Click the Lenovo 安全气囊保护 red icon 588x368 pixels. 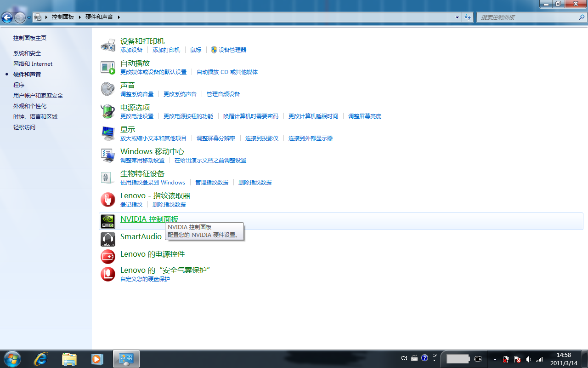coord(108,274)
